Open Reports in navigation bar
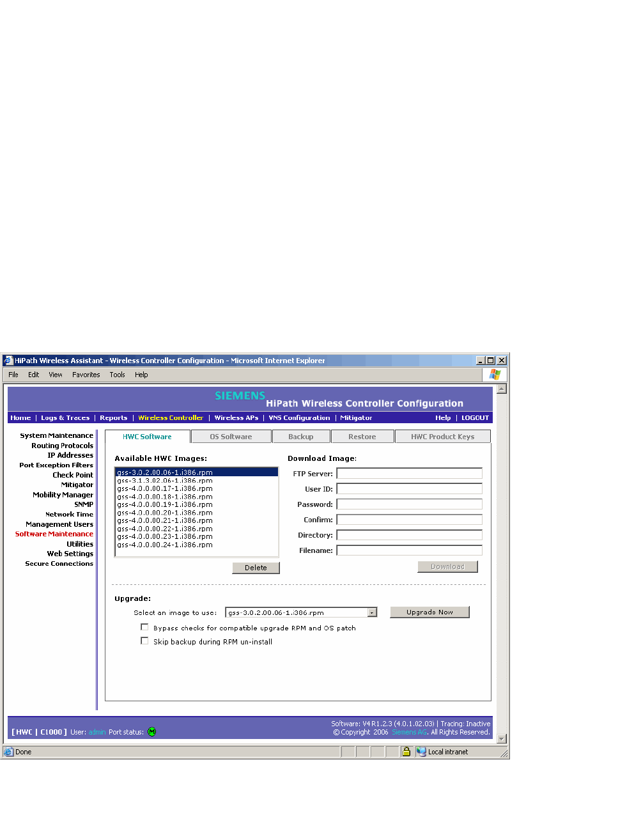 113,417
